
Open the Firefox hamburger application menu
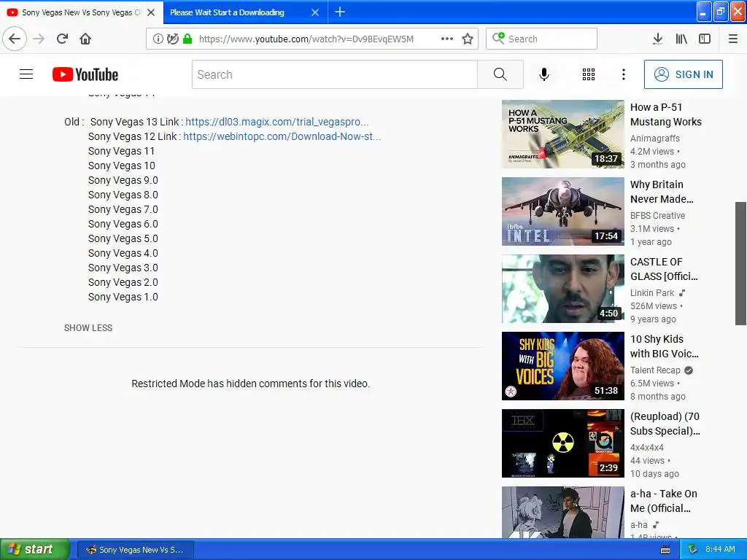(x=733, y=39)
